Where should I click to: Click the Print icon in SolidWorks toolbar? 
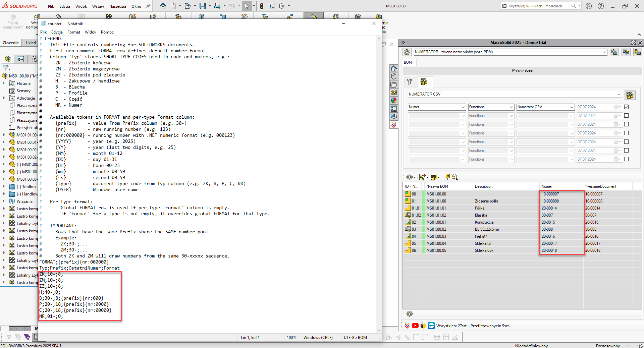(x=217, y=6)
